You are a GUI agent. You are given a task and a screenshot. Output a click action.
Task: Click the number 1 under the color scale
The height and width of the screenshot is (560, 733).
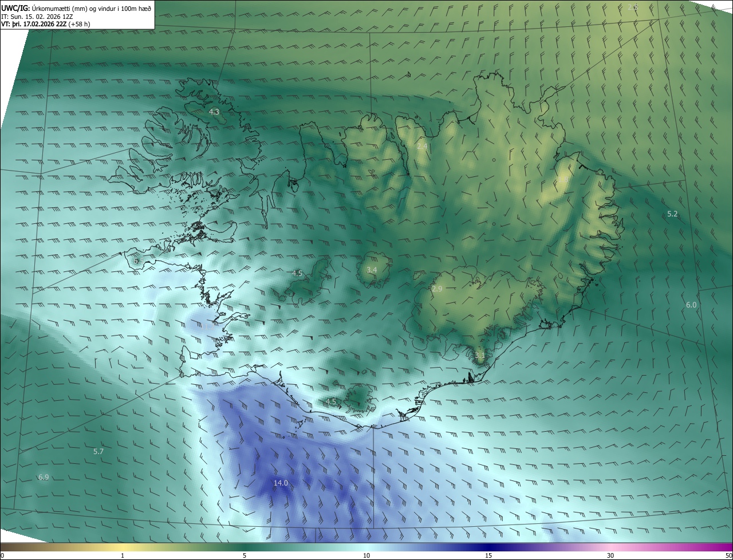(123, 555)
